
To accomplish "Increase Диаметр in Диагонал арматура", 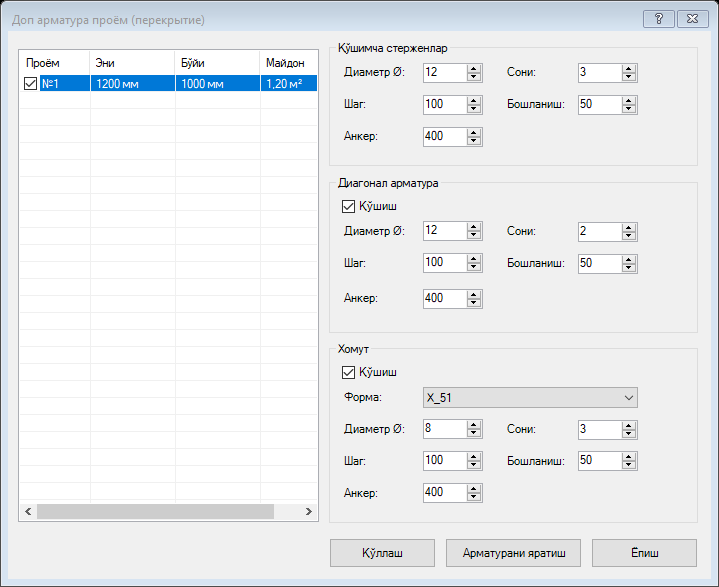I will pyautogui.click(x=474, y=227).
